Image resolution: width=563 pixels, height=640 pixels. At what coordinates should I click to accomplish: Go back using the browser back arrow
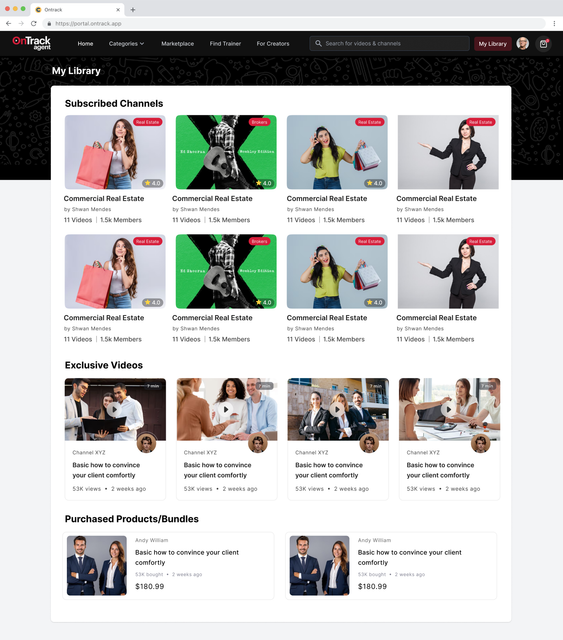9,24
